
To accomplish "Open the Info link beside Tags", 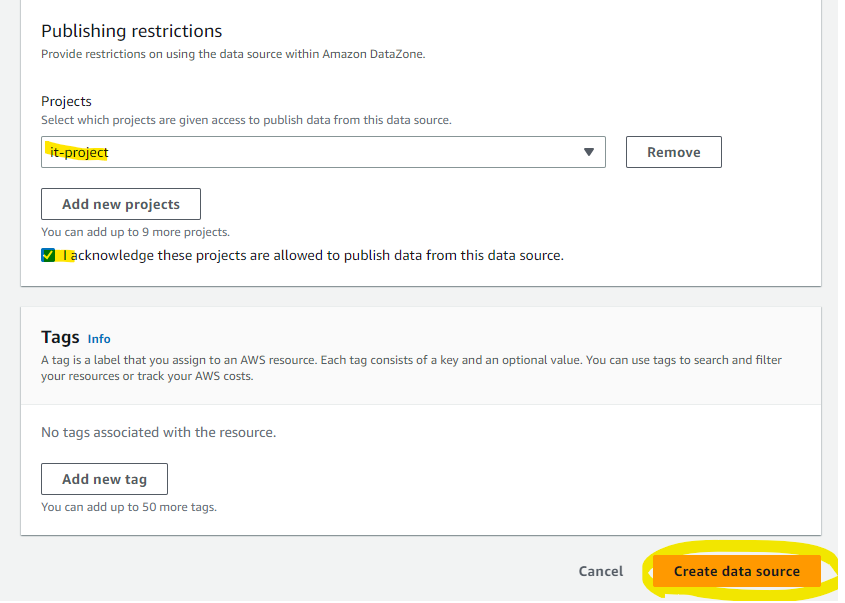I will (x=99, y=339).
